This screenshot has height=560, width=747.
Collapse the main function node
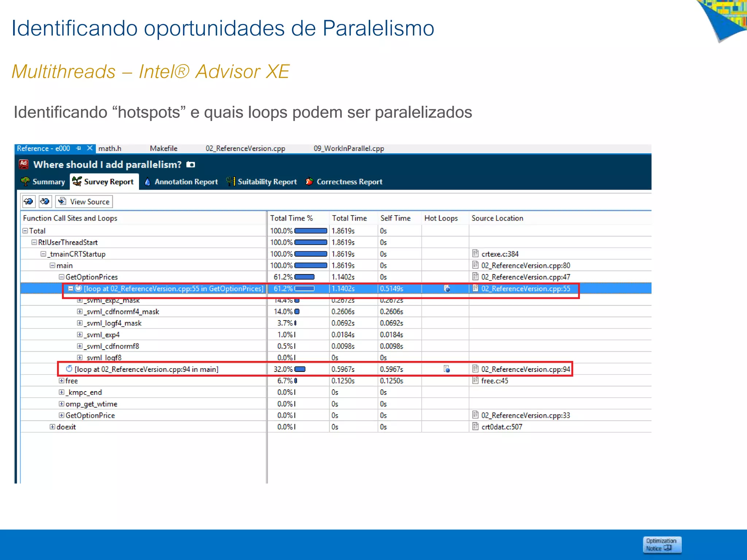point(53,265)
